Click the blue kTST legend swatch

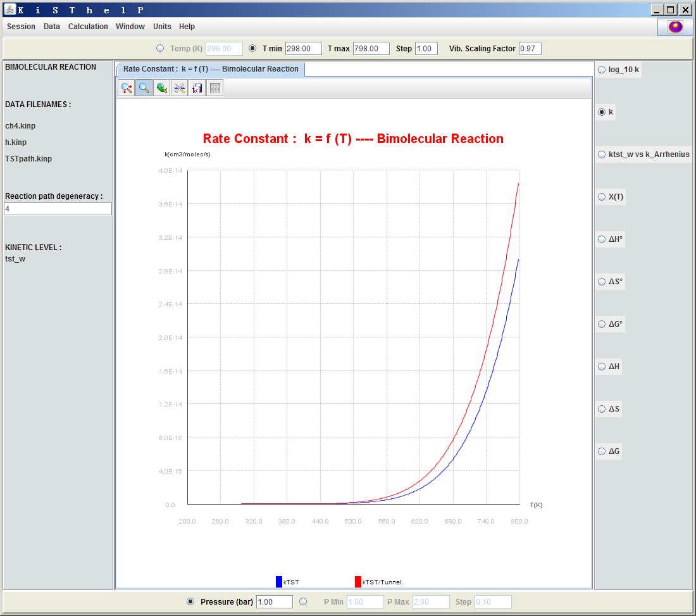pos(279,582)
